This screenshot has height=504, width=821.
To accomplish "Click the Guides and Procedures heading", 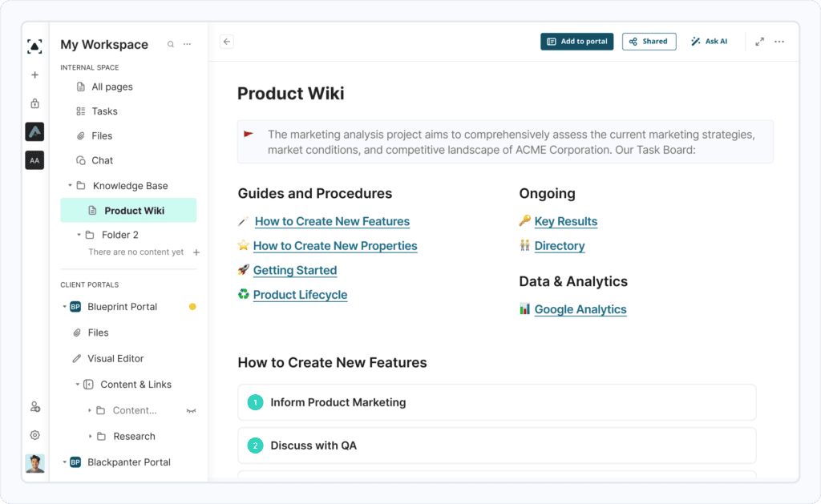I will click(314, 194).
